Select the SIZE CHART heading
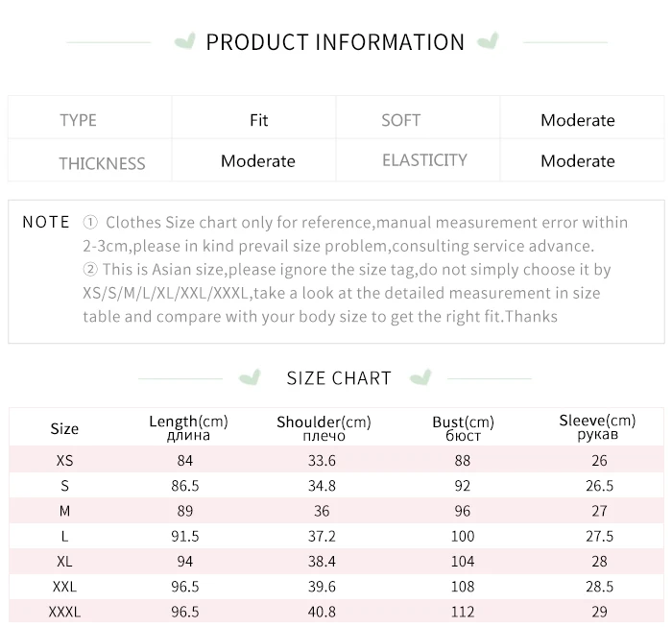 click(x=339, y=378)
